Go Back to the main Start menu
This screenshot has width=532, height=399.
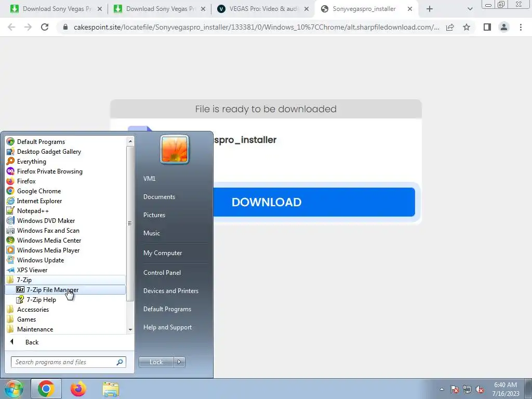(32, 342)
